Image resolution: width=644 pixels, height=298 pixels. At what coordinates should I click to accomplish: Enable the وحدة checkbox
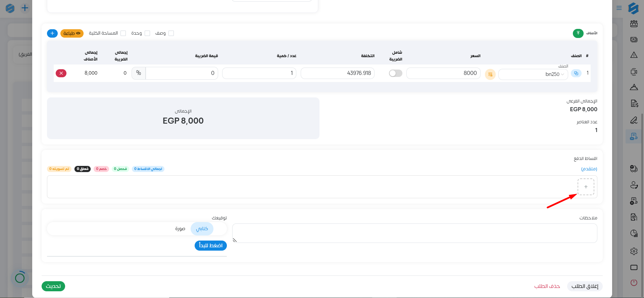147,33
